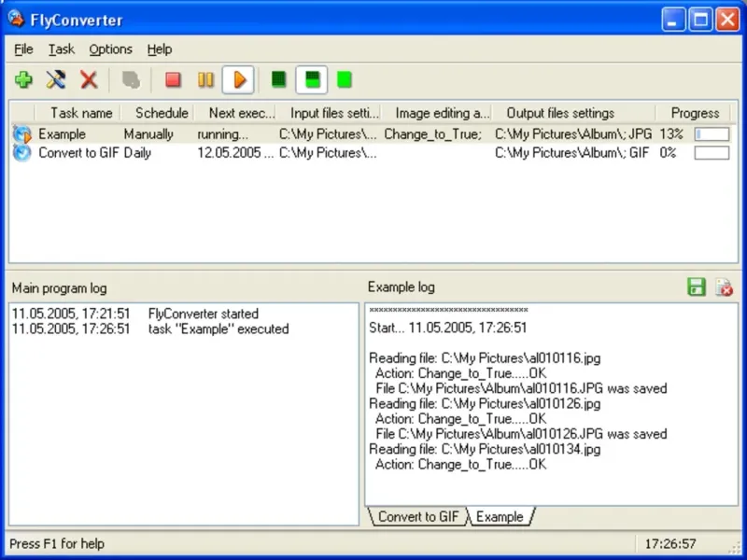Click the 12.05.2005 next execution cell
Image resolution: width=747 pixels, height=560 pixels.
pyautogui.click(x=235, y=153)
